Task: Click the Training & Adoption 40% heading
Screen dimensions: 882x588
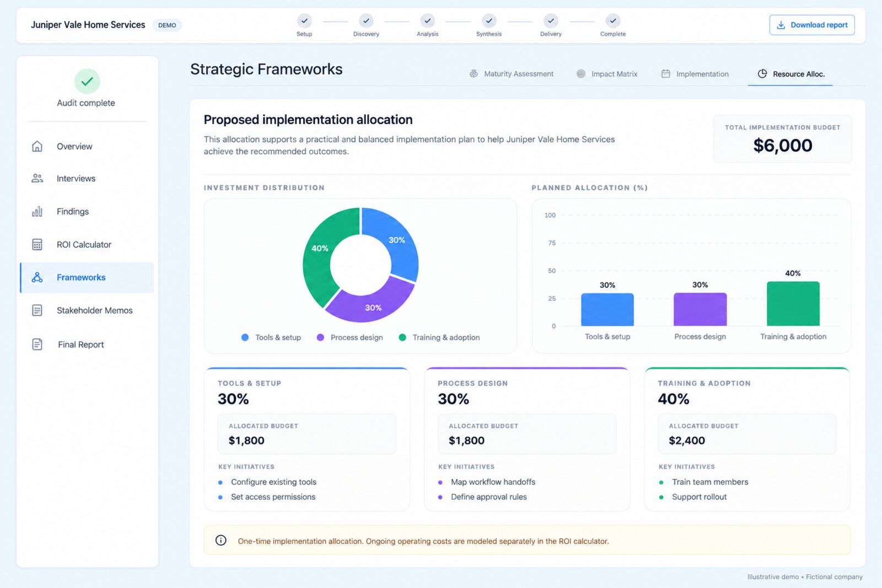Action: point(673,399)
